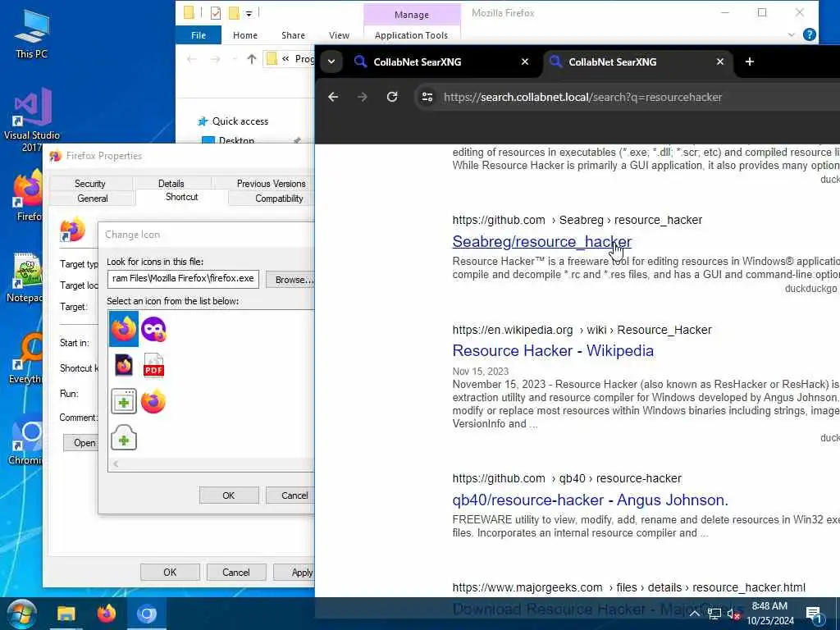The height and width of the screenshot is (630, 840).
Task: Select the purple private browsing mask icon
Action: coord(153,329)
